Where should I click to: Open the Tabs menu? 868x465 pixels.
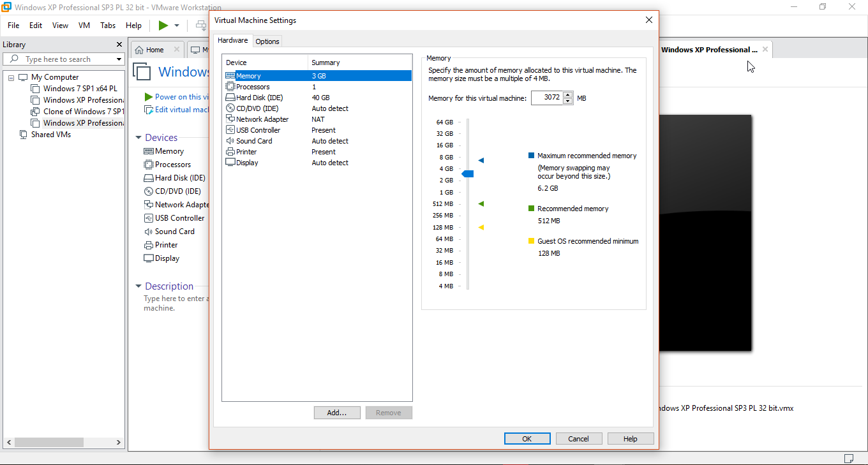[108, 26]
